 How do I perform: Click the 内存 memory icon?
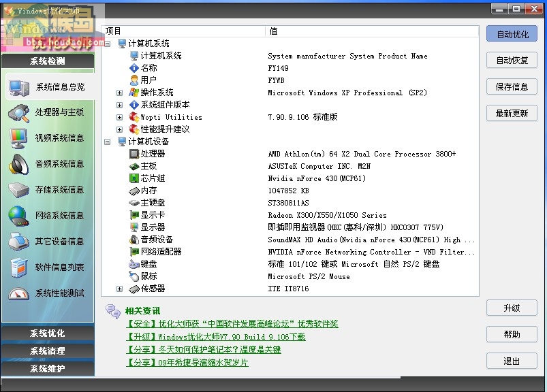pos(134,191)
